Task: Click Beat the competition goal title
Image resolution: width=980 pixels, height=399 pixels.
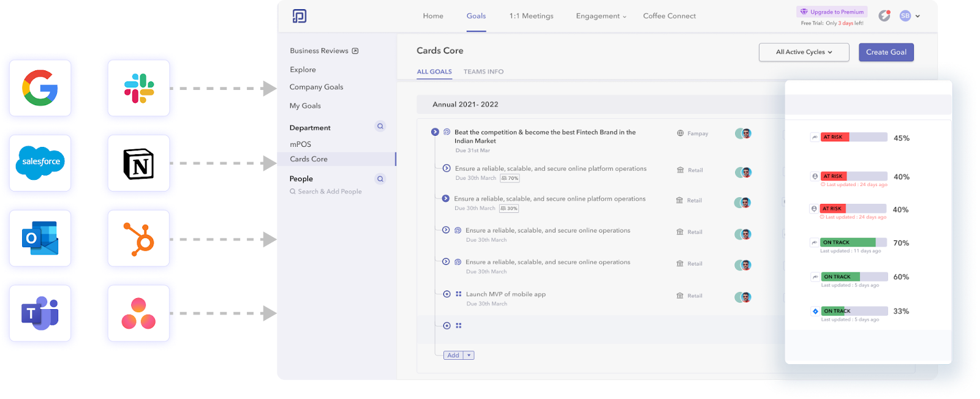Action: (545, 136)
